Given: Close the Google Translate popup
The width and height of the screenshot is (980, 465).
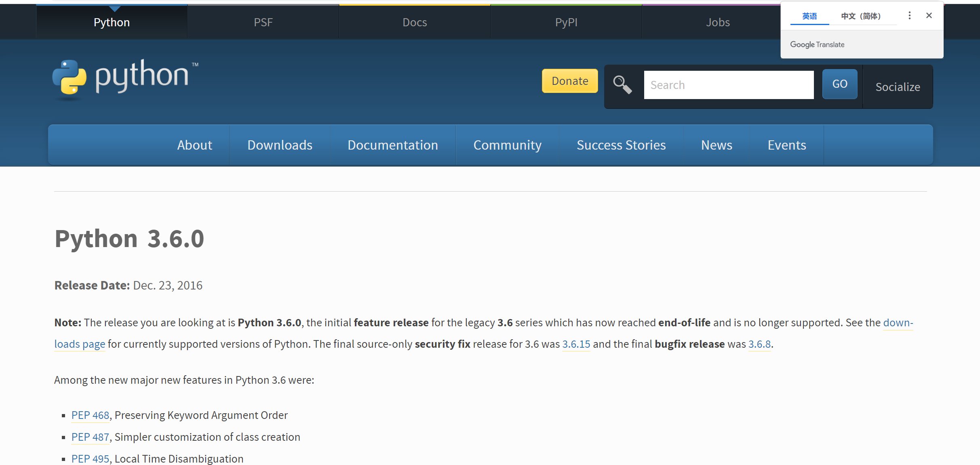Looking at the screenshot, I should tap(929, 16).
